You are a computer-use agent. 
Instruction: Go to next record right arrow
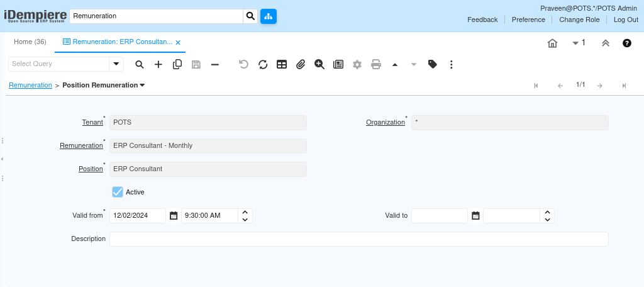point(599,86)
